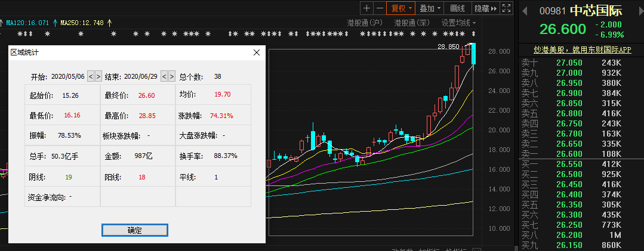
Task: Open the 复权 adjustment dropdown
Action: pyautogui.click(x=401, y=8)
